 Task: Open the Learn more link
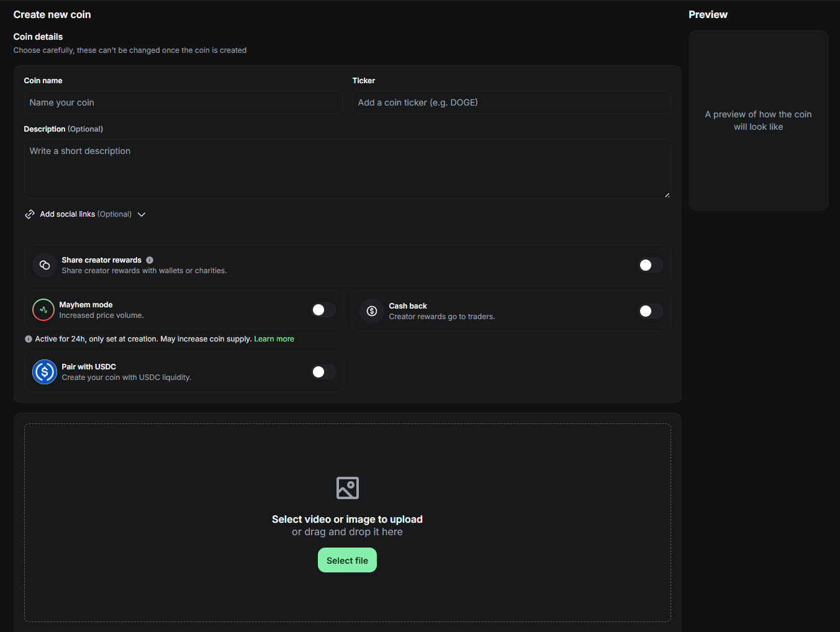(274, 339)
